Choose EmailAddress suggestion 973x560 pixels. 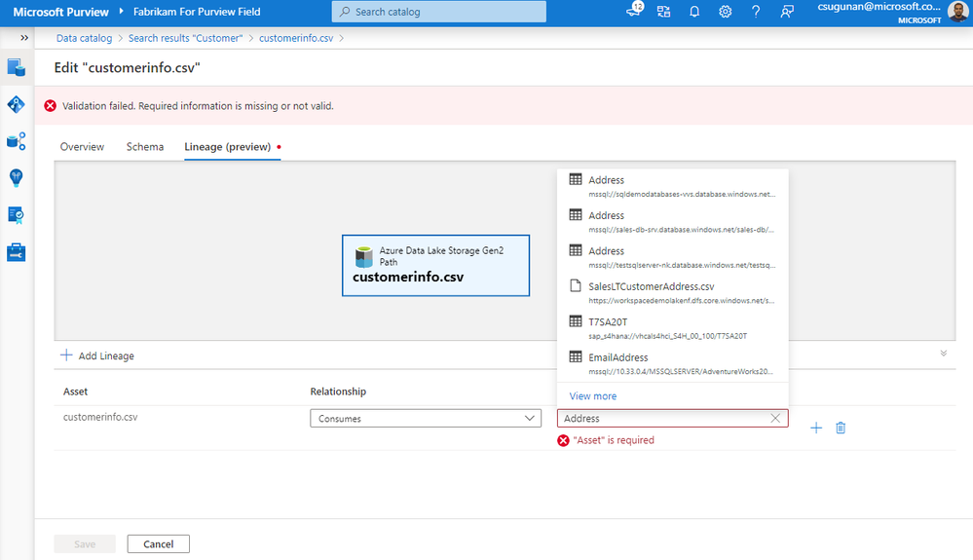point(673,363)
